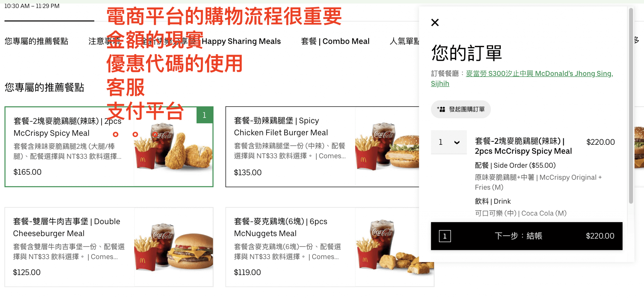Open the Double Cheeseburger Meal photo
The image size is (644, 298).
pos(174,247)
